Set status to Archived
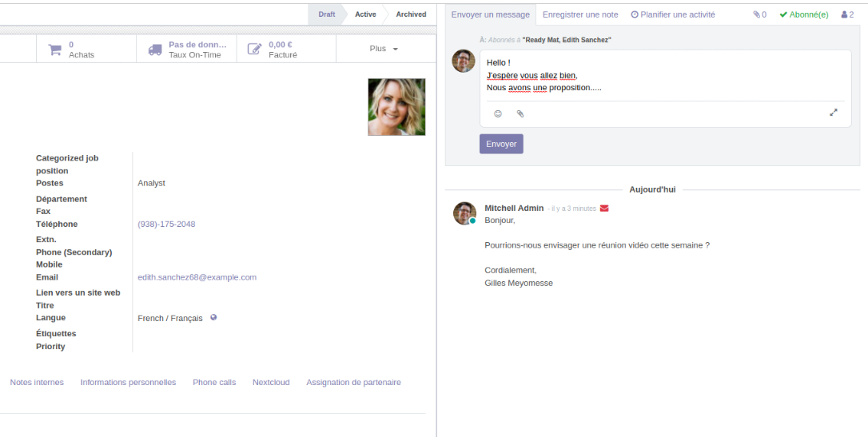Screen dimensions: 868x437 411,14
